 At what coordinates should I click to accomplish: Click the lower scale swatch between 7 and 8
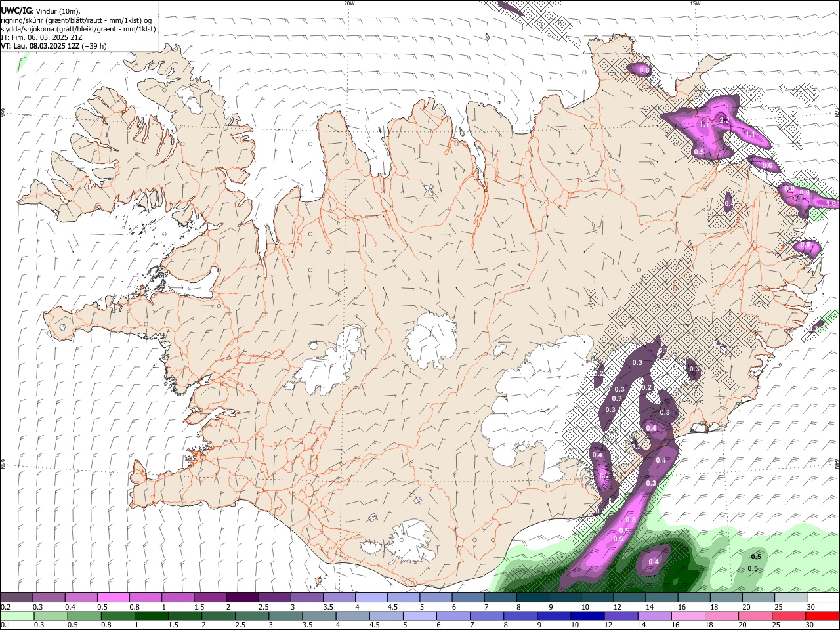(x=486, y=616)
